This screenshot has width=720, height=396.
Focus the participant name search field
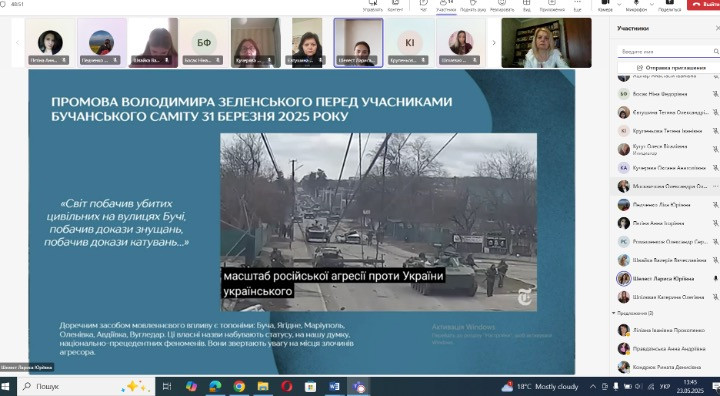[x=665, y=51]
